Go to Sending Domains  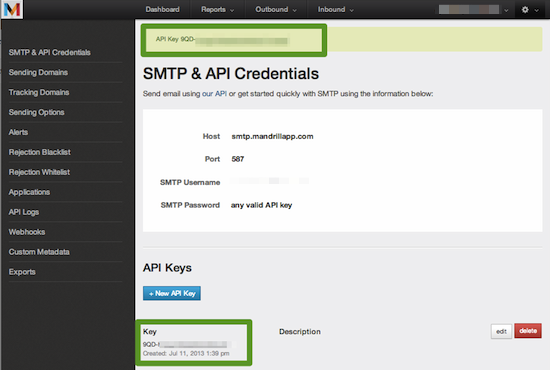click(38, 73)
